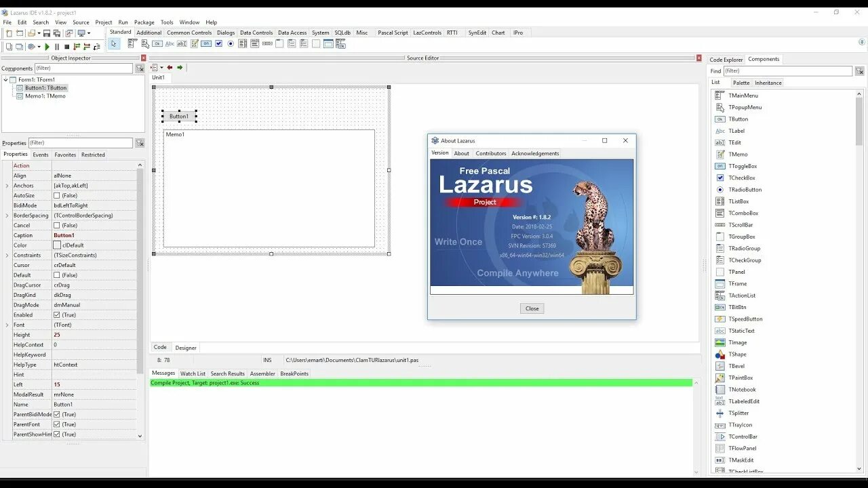Clear the Properties filter icon
Screen dimensions: 868x488
tap(140, 143)
